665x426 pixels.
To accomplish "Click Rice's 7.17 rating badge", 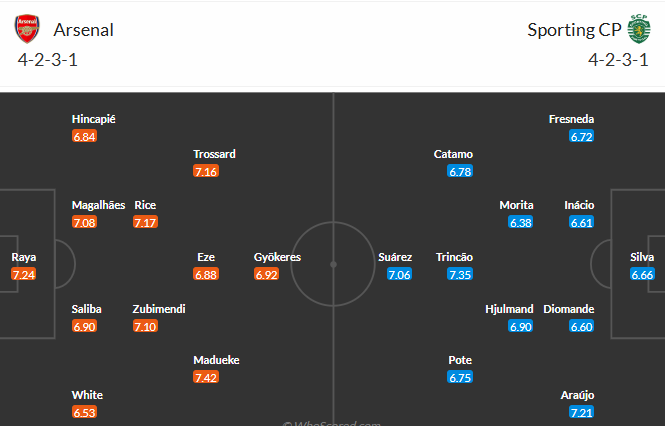I will tap(145, 222).
